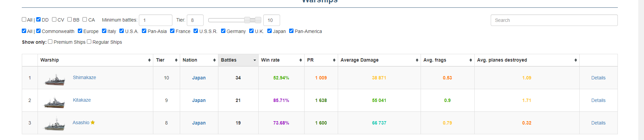Click the tier range slider handle
The width and height of the screenshot is (644, 140).
click(248, 20)
